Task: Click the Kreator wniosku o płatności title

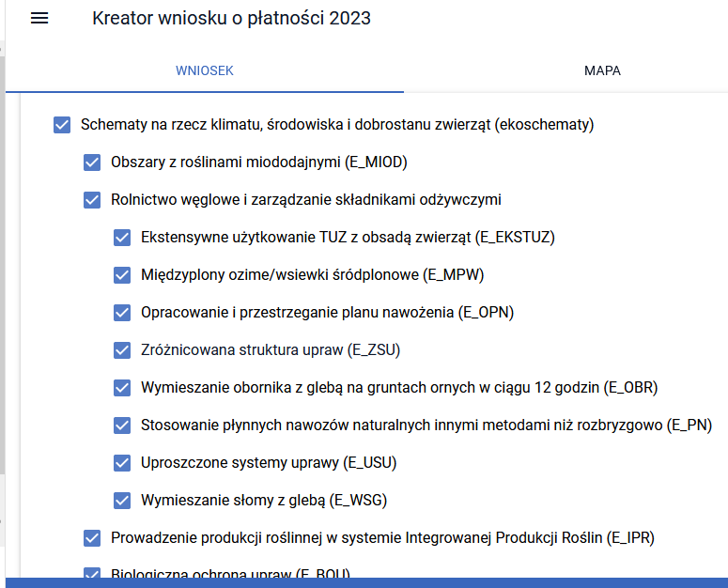Action: pyautogui.click(x=231, y=19)
